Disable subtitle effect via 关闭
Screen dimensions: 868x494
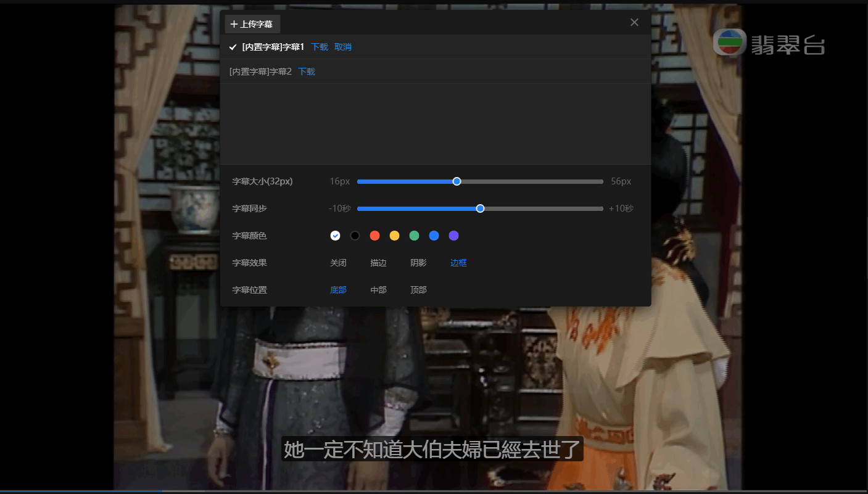click(x=338, y=263)
